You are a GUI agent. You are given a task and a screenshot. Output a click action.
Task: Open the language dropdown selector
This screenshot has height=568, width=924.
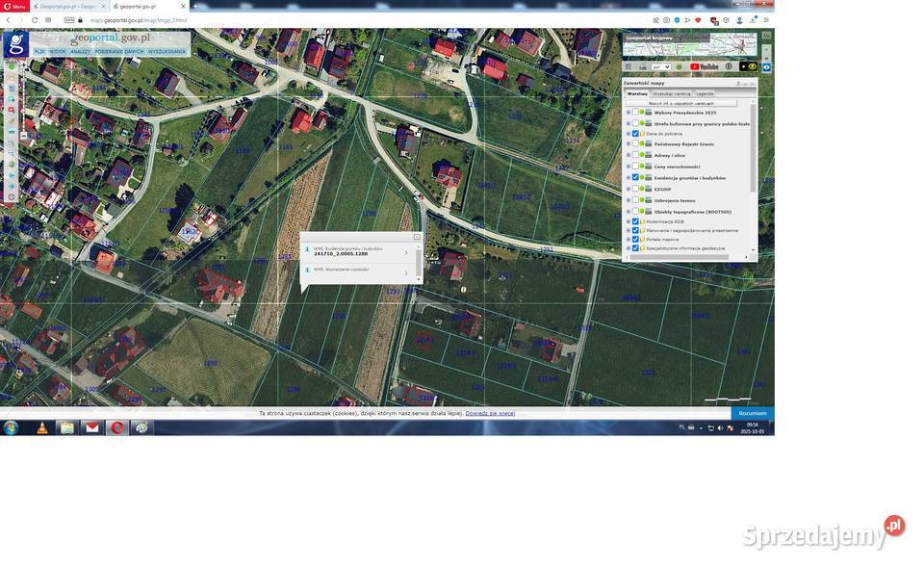[x=661, y=66]
